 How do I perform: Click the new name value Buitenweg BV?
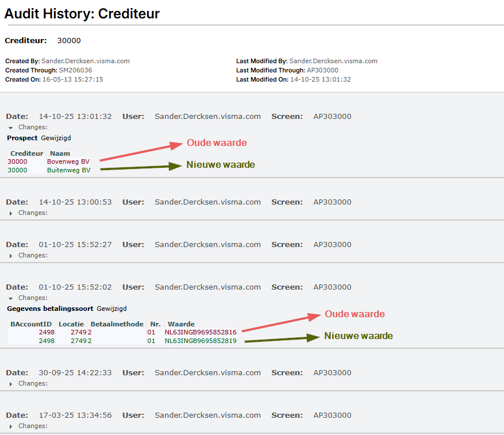[68, 170]
